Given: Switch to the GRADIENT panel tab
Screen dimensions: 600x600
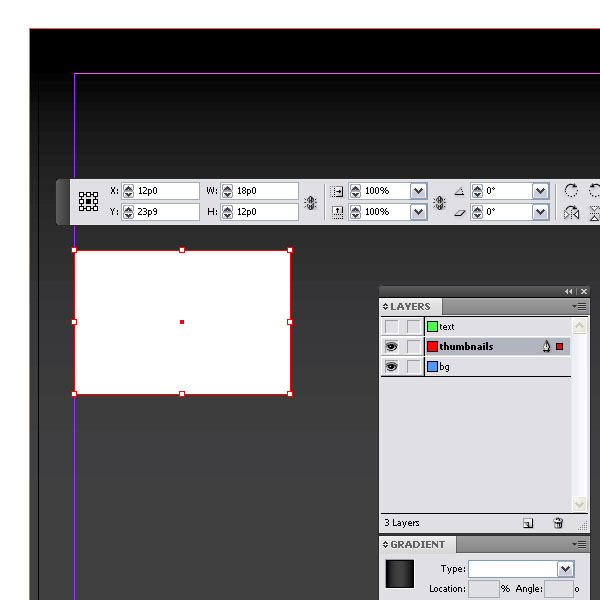Looking at the screenshot, I should pos(417,544).
